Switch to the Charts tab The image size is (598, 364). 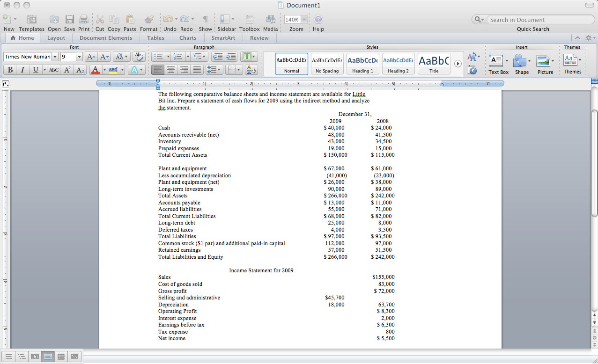pos(188,38)
